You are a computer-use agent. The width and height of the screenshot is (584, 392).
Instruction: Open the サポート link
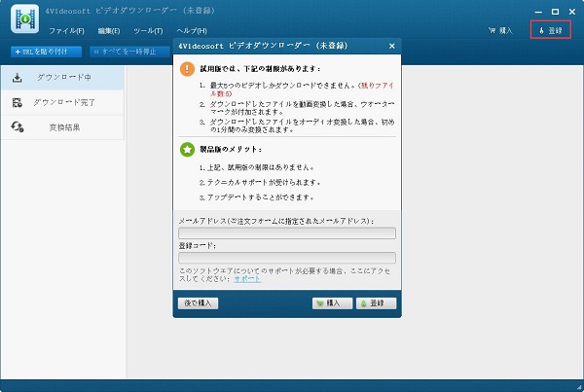(x=247, y=279)
